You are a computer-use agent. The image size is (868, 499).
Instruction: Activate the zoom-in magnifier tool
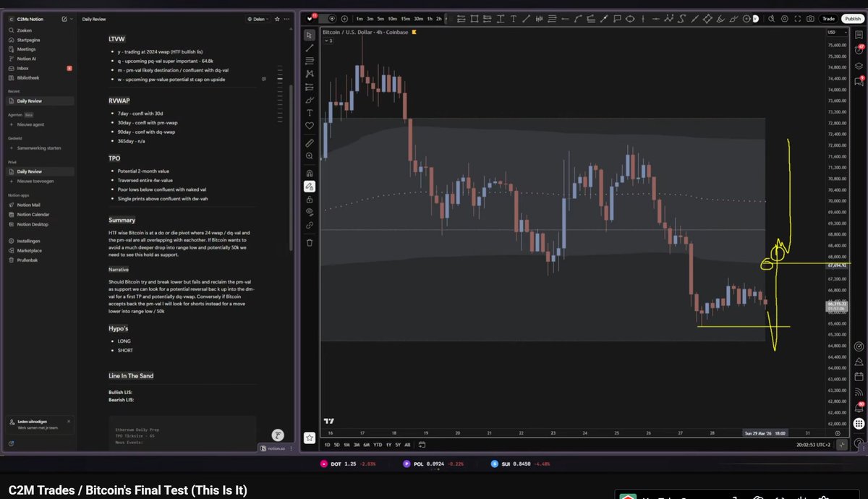point(310,156)
